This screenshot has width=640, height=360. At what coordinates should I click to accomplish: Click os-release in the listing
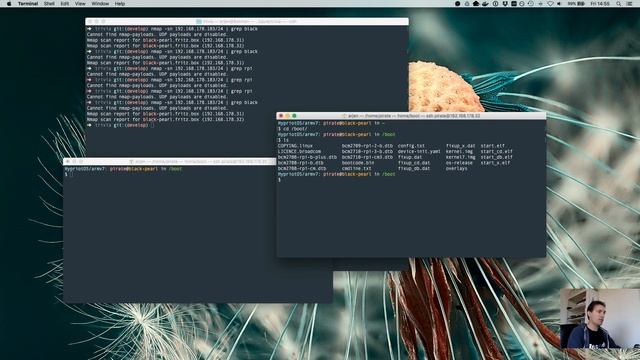click(x=459, y=163)
